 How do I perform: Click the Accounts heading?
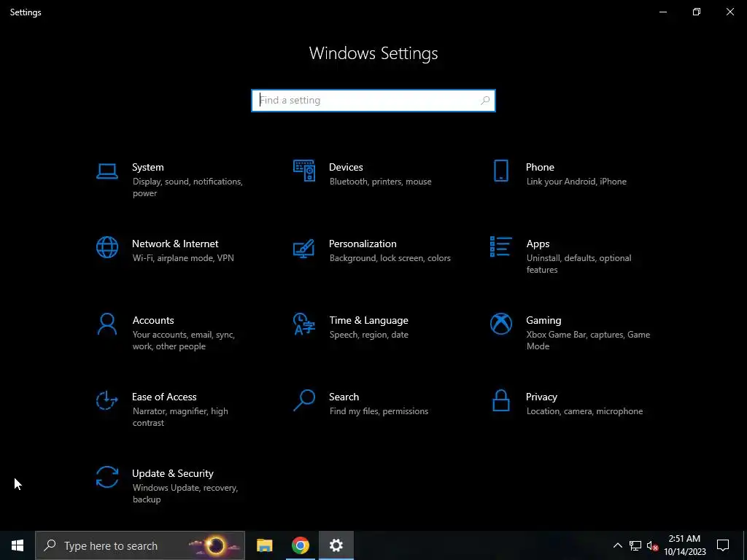(x=153, y=321)
